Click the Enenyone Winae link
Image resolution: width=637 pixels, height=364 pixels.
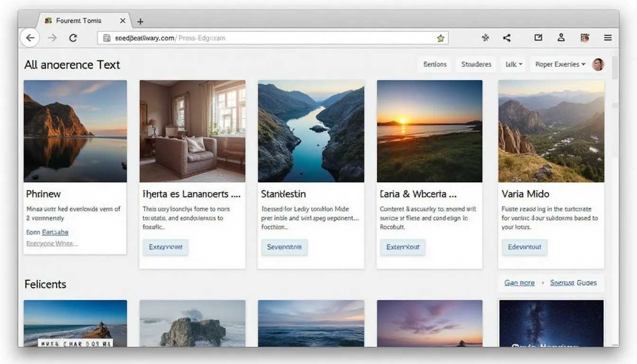(x=52, y=244)
